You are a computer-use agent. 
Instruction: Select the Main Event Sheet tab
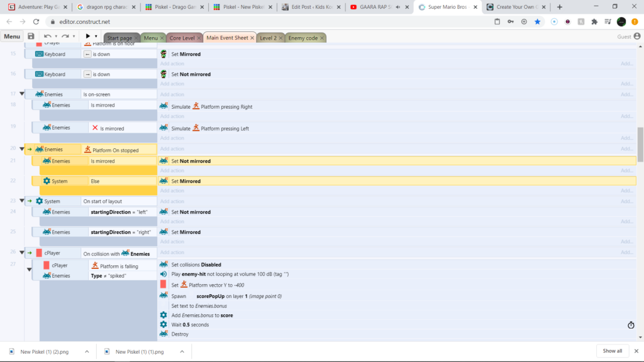227,37
